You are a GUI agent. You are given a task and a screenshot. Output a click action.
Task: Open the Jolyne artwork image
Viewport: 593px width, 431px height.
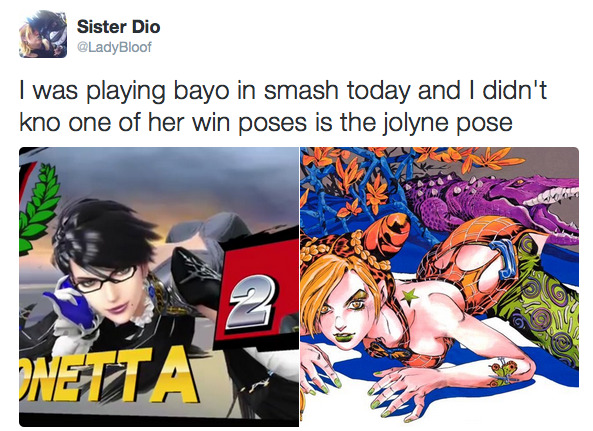pos(439,285)
